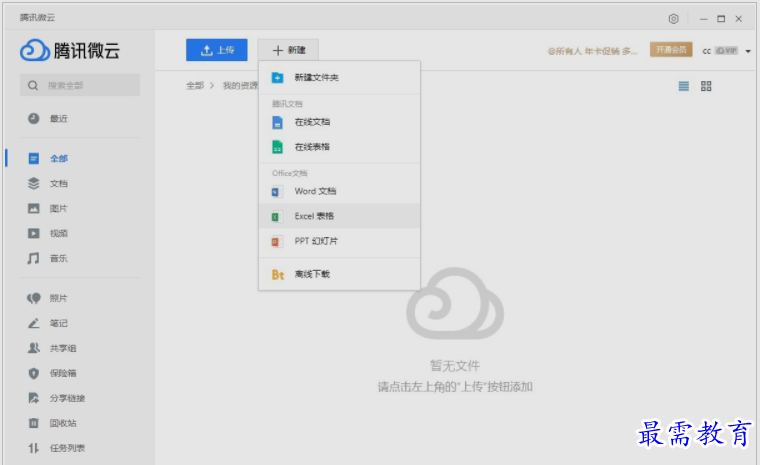Click the new folder icon in menu

[x=277, y=78]
